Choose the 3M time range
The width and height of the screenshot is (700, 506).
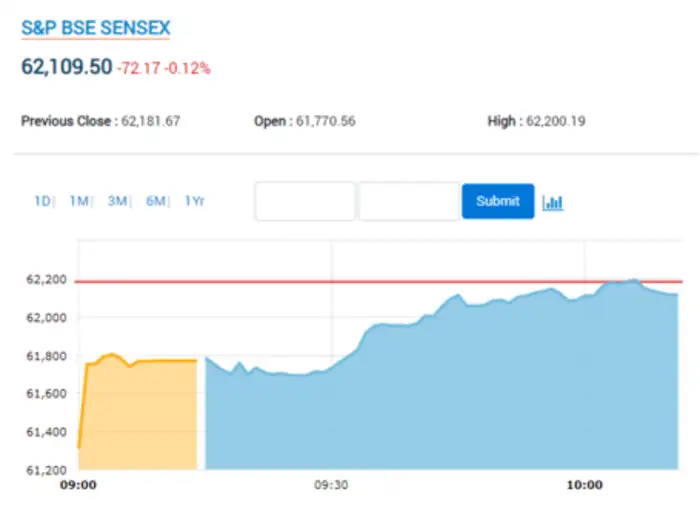117,201
